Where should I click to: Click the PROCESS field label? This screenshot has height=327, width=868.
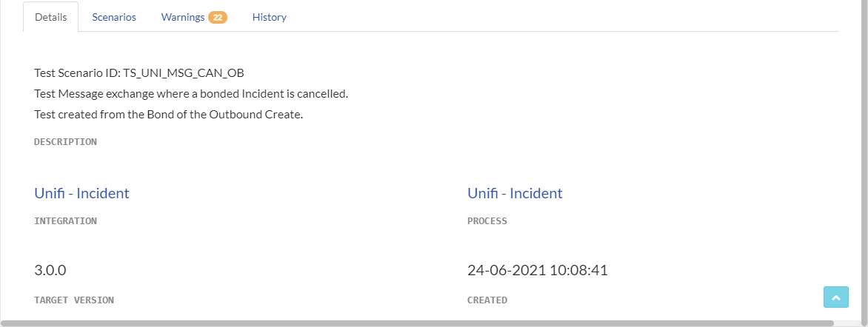[487, 220]
